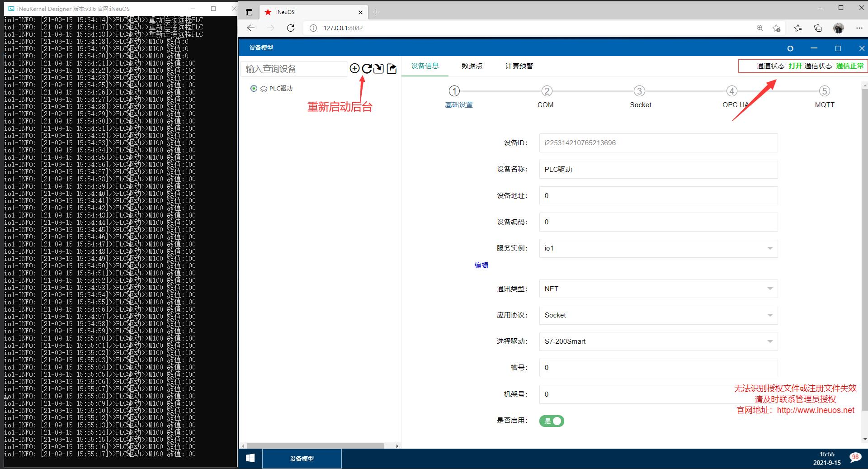Refresh the 设备模型 window via title bar icon
The image size is (868, 469).
pos(790,48)
